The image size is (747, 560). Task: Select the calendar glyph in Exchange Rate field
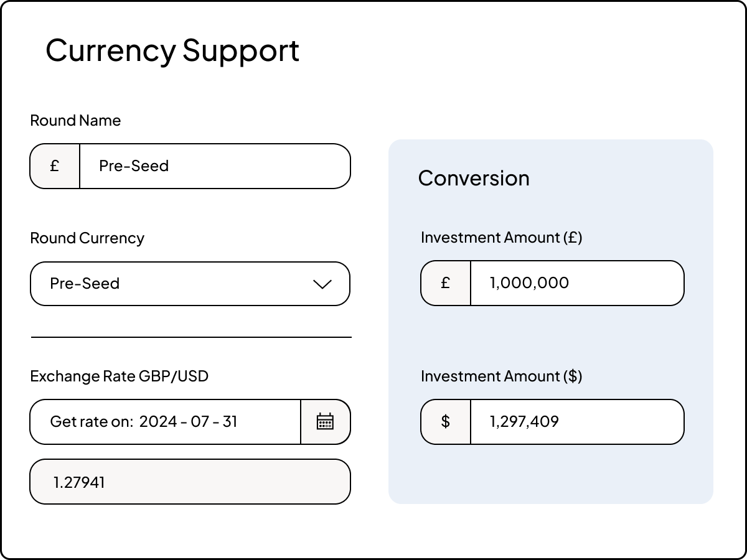pos(326,422)
